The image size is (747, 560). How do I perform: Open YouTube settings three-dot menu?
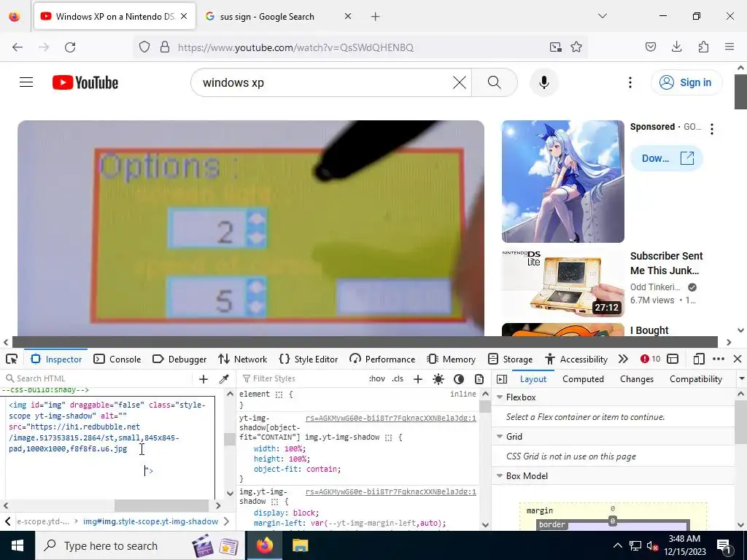[630, 82]
